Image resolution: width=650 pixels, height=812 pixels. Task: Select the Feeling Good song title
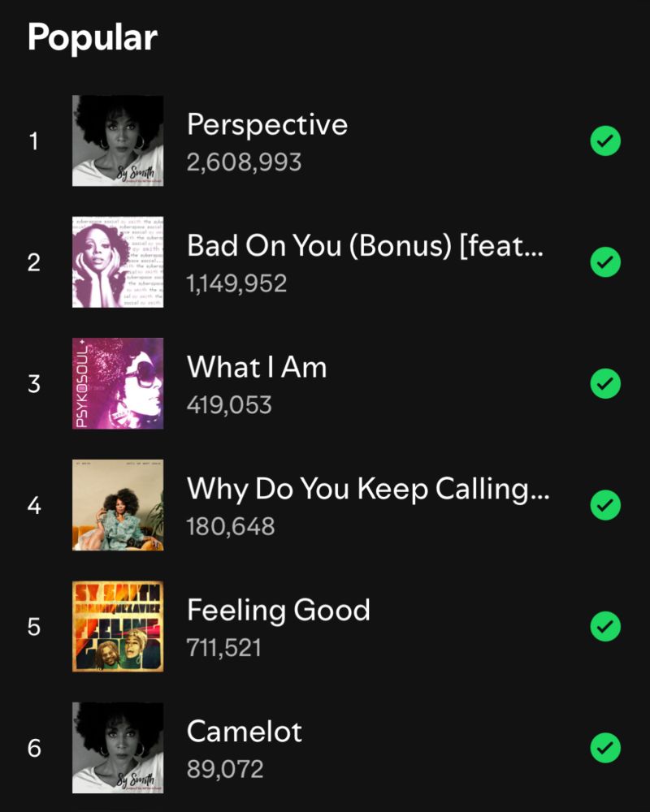pyautogui.click(x=279, y=611)
